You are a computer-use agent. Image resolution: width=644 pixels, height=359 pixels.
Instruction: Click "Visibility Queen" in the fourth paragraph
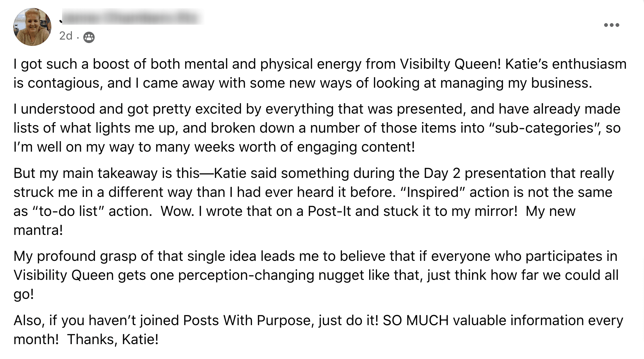click(x=63, y=275)
